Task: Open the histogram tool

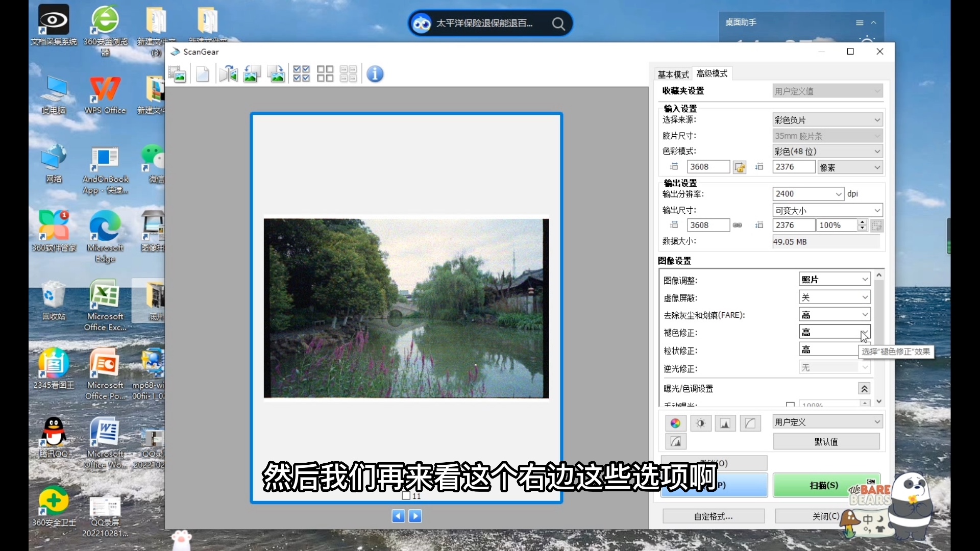Action: [725, 423]
